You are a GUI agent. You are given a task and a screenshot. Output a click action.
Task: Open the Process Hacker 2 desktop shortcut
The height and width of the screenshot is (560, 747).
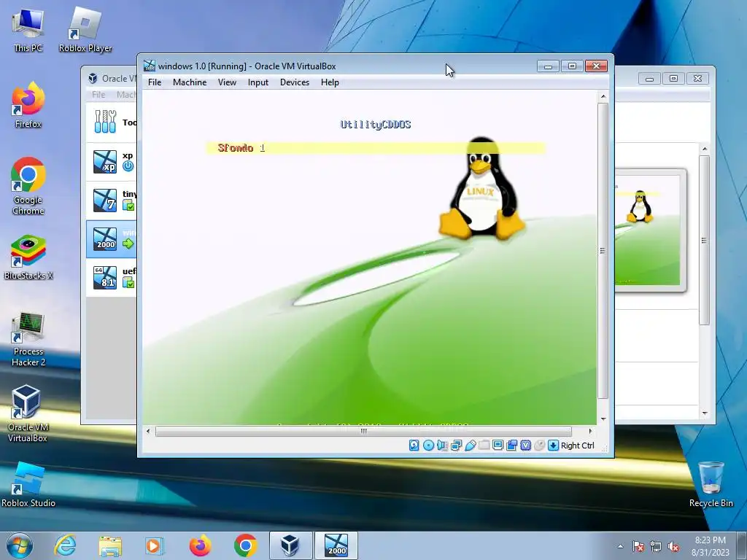[28, 339]
